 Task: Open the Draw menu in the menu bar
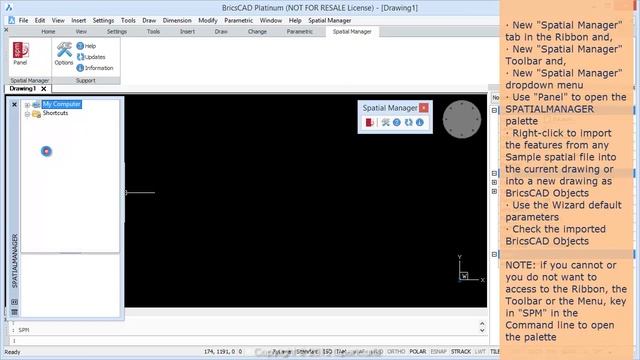149,20
